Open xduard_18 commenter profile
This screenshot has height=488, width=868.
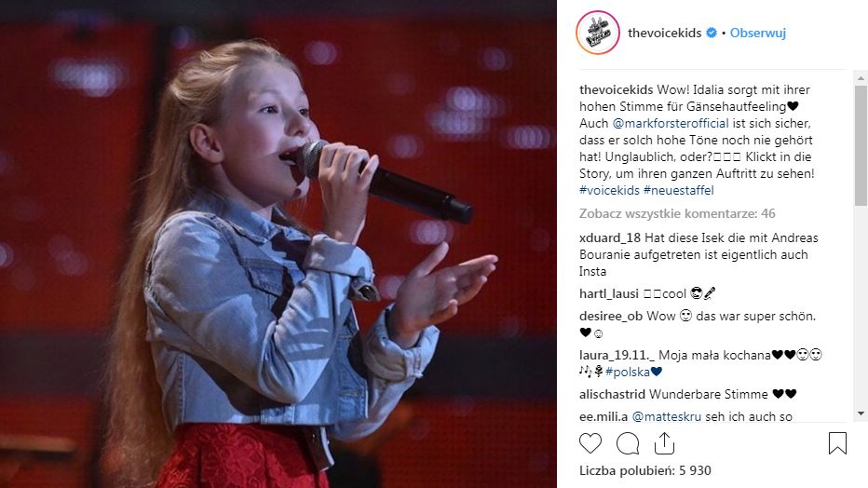(609, 237)
